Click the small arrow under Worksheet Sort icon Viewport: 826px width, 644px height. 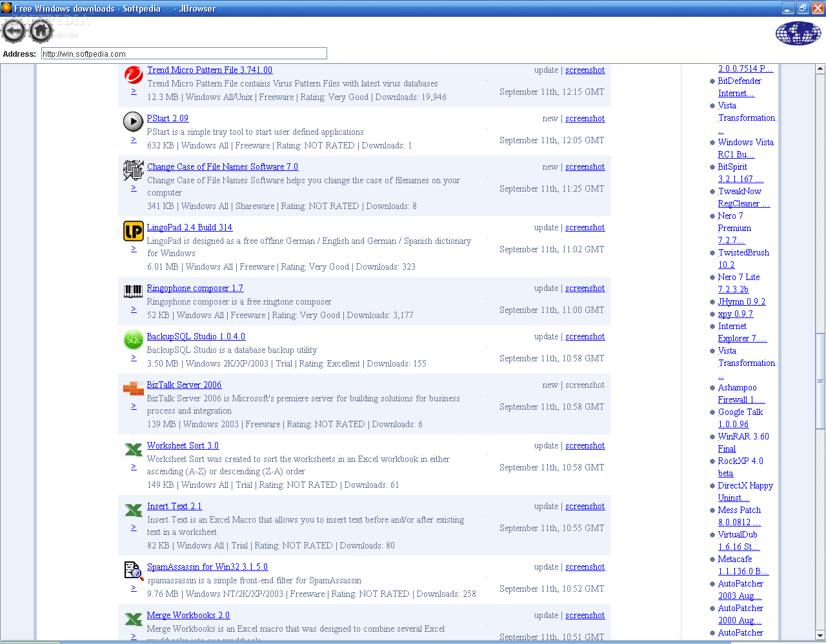pyautogui.click(x=134, y=467)
